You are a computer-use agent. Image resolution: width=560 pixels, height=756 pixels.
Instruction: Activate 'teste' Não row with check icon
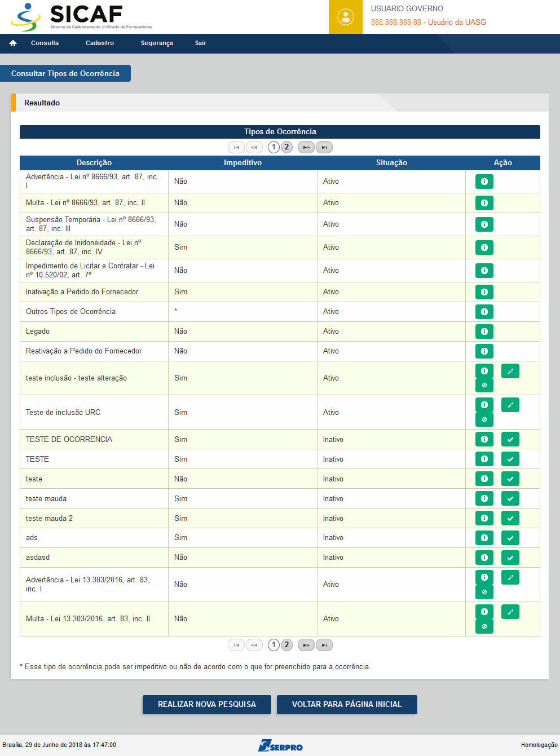pyautogui.click(x=510, y=479)
